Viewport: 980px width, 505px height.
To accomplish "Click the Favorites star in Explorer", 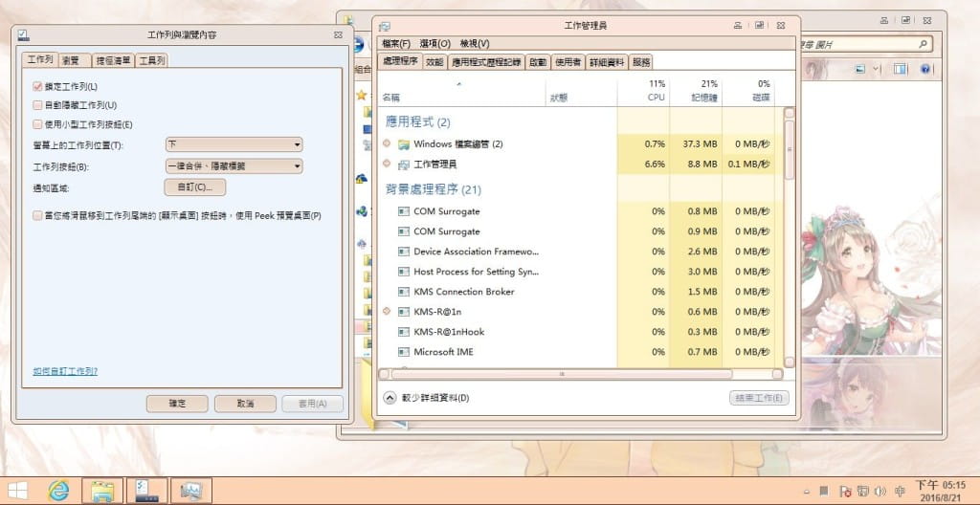I will 361,95.
